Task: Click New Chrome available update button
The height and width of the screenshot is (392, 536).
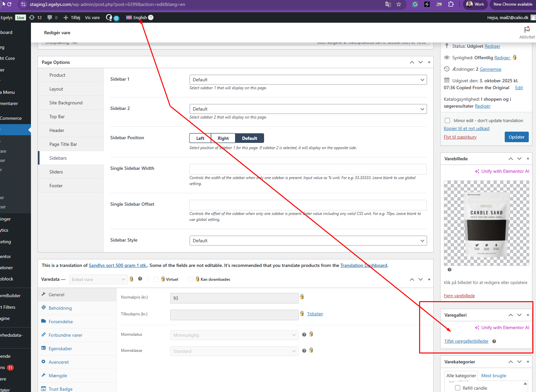Action: [513, 4]
